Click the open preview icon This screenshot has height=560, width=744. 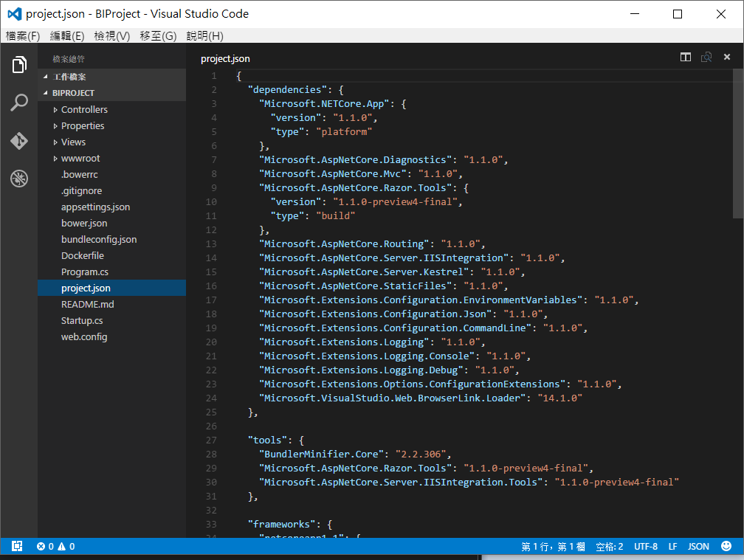point(706,58)
